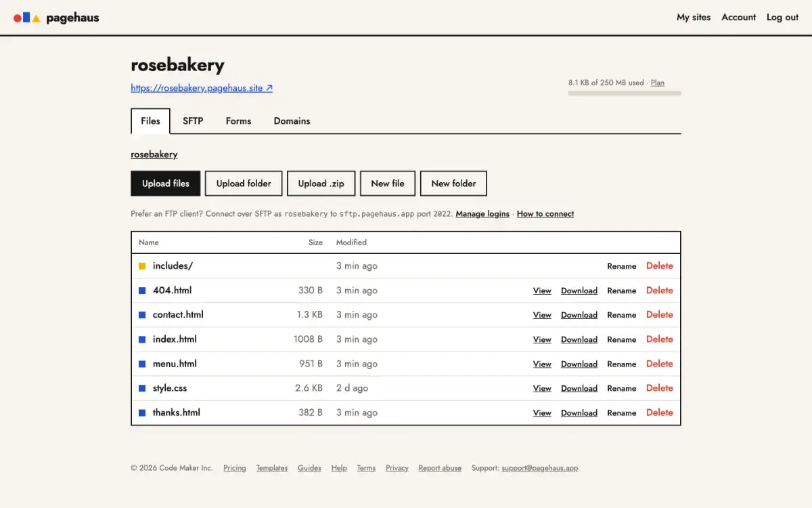The width and height of the screenshot is (812, 508).
Task: Delete the includes/ folder
Action: [660, 266]
